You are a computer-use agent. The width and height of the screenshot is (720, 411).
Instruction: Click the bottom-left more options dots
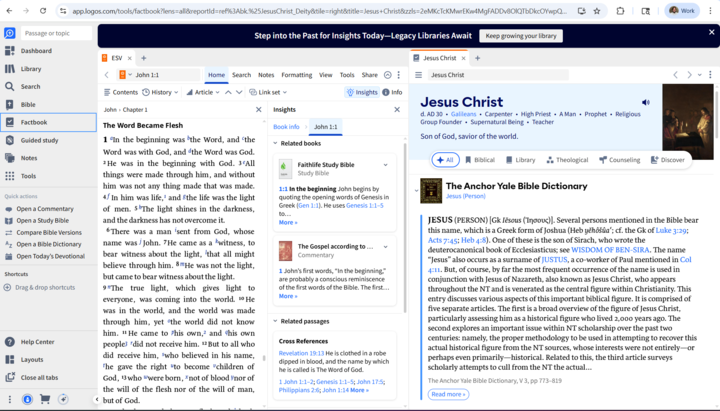click(x=10, y=399)
